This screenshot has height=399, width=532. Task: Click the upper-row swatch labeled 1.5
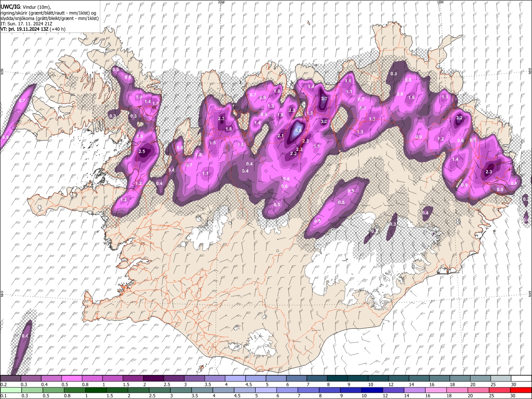click(133, 378)
